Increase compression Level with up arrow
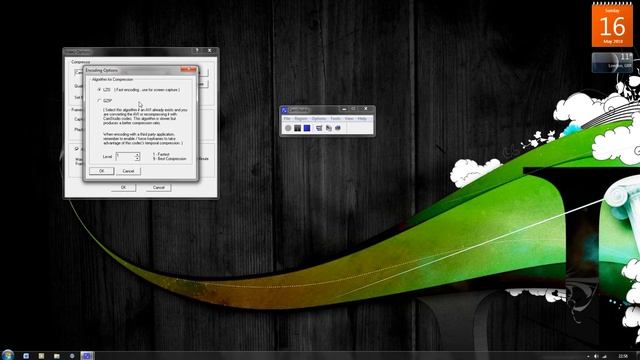 138,155
